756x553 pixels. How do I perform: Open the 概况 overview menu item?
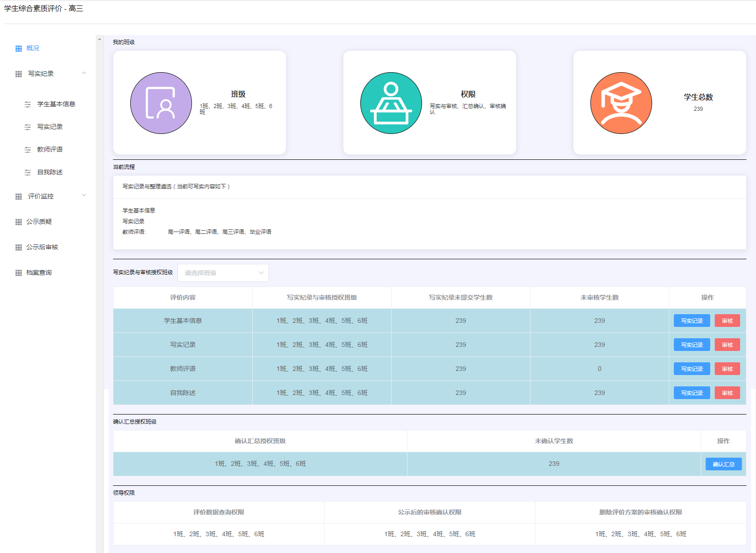click(33, 48)
